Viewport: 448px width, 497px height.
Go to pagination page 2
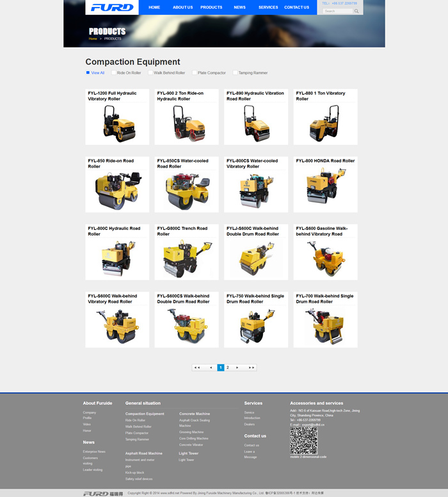tap(227, 368)
